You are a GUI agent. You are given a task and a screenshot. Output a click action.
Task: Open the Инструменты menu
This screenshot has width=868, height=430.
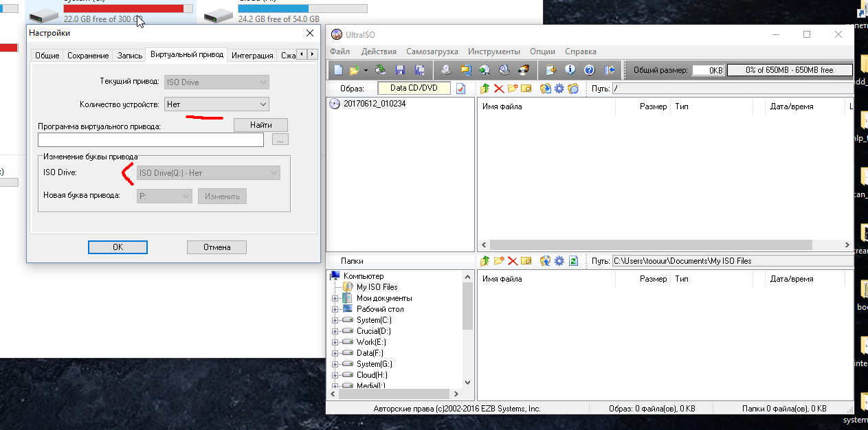(x=494, y=52)
